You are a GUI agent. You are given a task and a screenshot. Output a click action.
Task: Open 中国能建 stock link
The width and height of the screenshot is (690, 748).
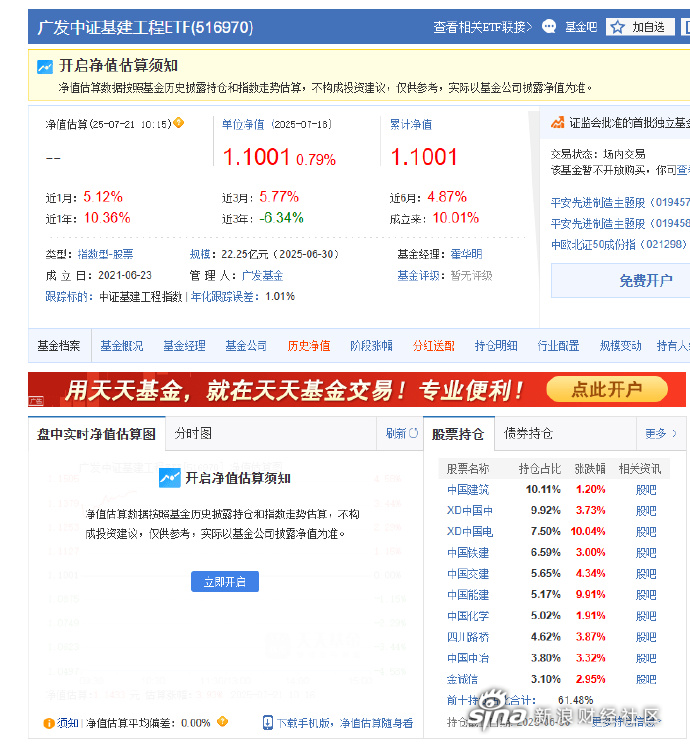[468, 594]
